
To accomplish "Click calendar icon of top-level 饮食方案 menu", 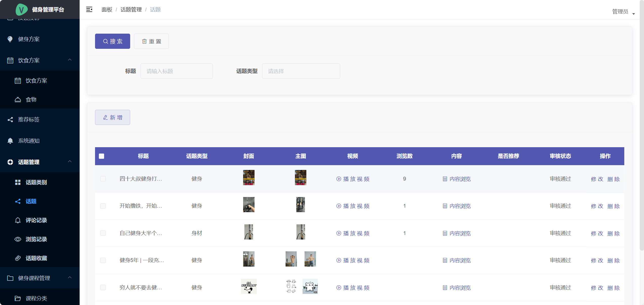I will [10, 60].
